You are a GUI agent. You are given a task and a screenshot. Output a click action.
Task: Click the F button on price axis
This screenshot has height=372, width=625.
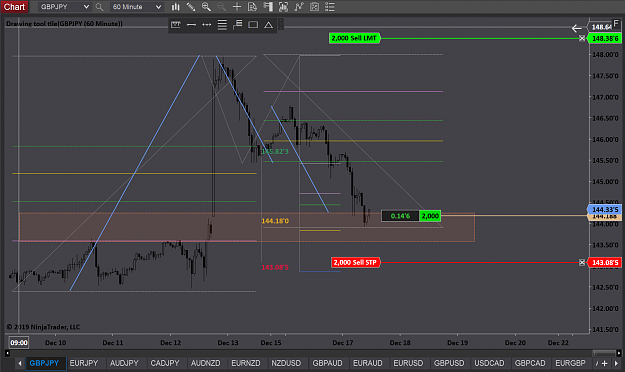[x=616, y=24]
